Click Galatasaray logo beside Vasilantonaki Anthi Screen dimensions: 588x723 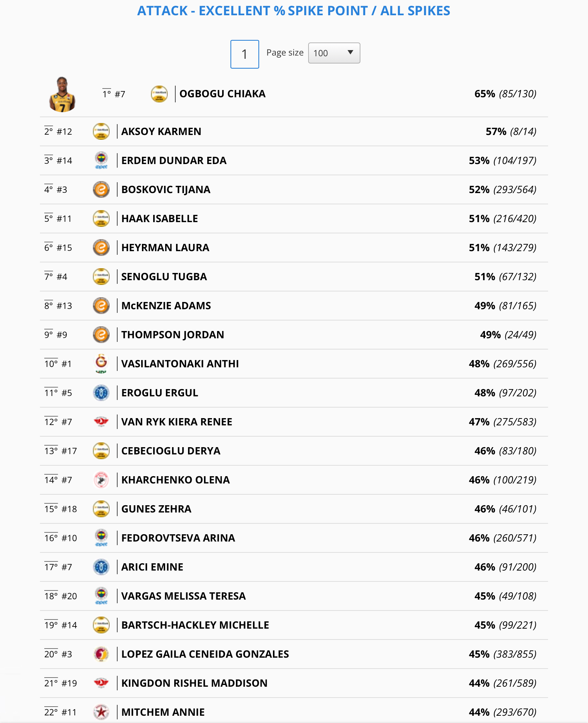(101, 364)
